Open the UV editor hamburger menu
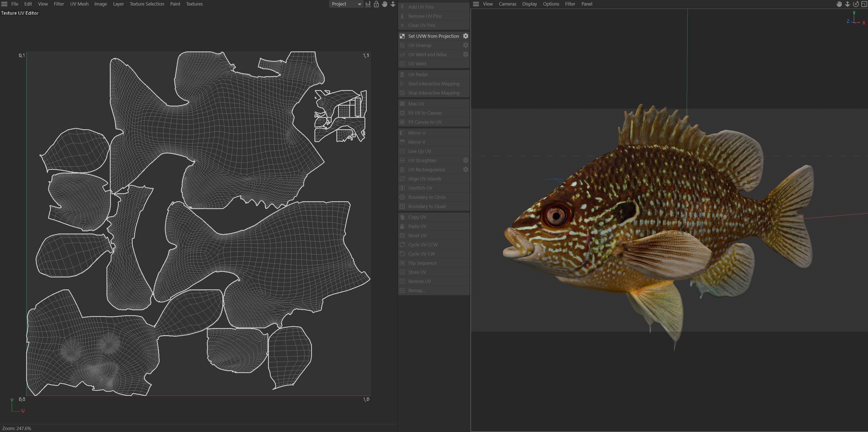This screenshot has width=868, height=432. 4,4
